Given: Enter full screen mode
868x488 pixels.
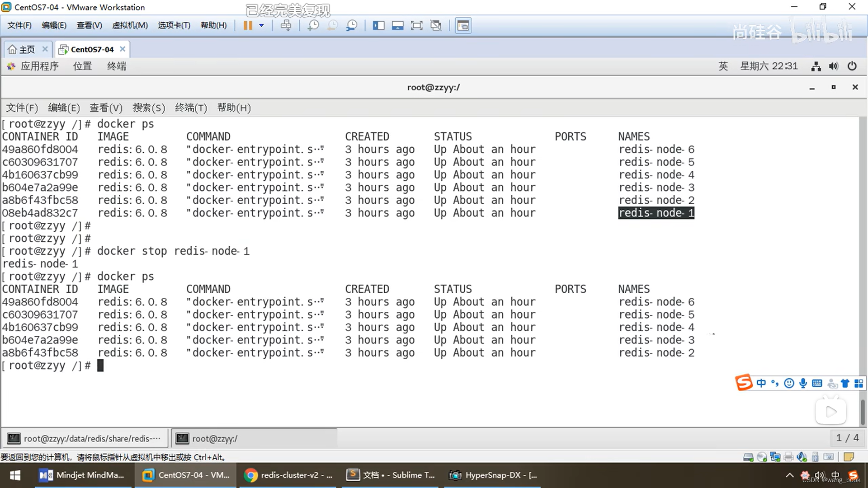Looking at the screenshot, I should (x=416, y=25).
